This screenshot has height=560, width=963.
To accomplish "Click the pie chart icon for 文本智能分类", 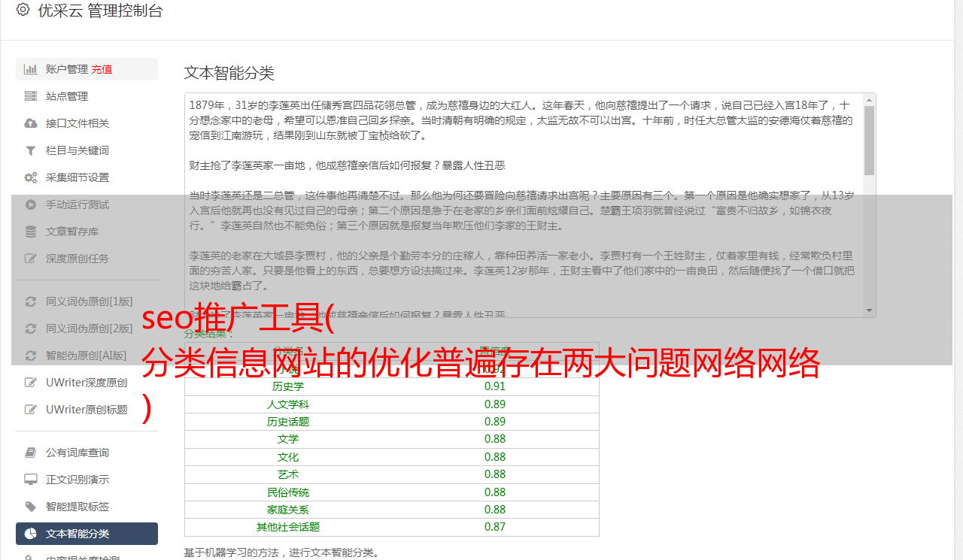I will pos(31,534).
